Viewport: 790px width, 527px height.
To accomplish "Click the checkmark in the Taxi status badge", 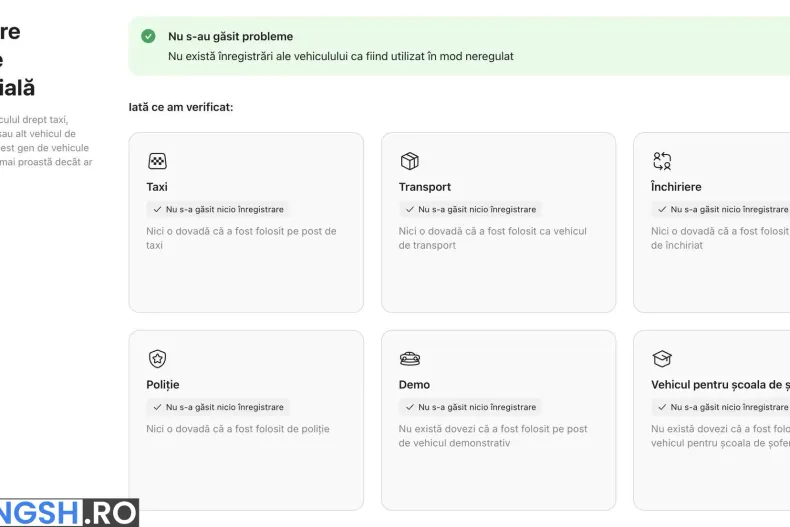I will [157, 210].
